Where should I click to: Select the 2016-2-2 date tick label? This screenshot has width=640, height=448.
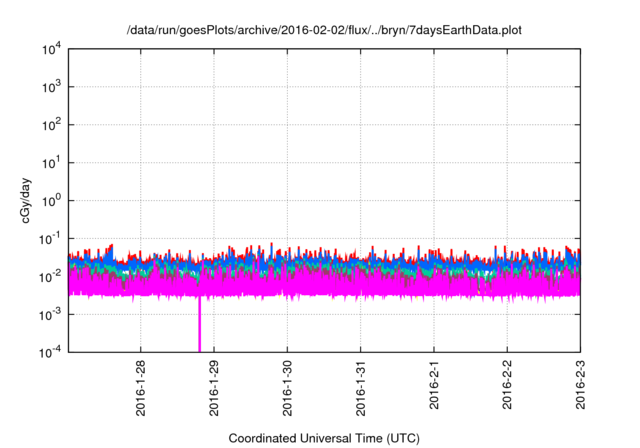pyautogui.click(x=507, y=385)
